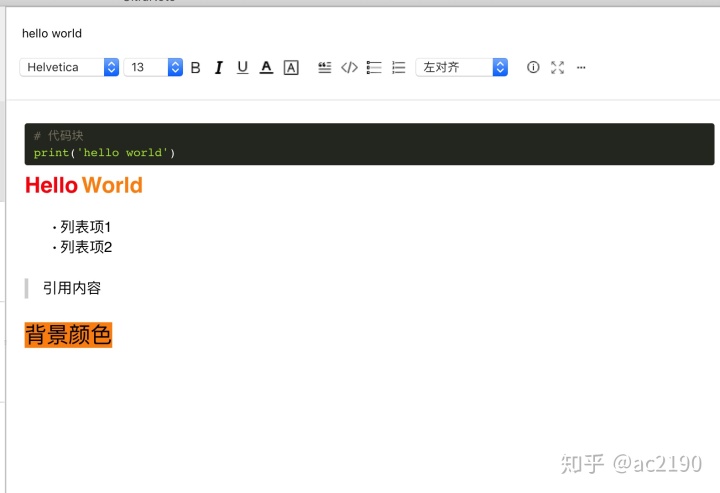Click the highlighted text 背景颜色
720x493 pixels.
tap(68, 335)
